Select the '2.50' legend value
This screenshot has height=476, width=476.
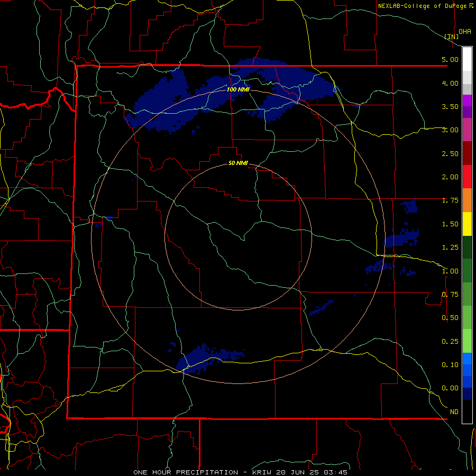[450, 153]
